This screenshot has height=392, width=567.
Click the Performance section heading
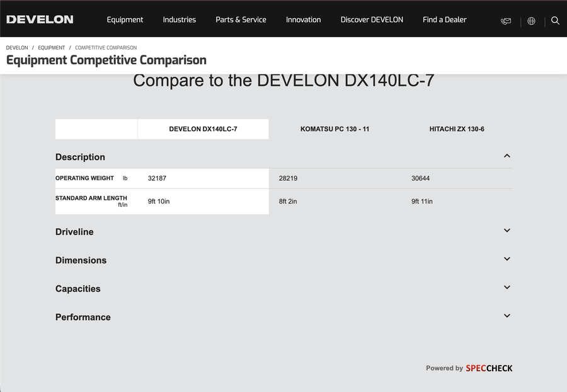point(83,317)
